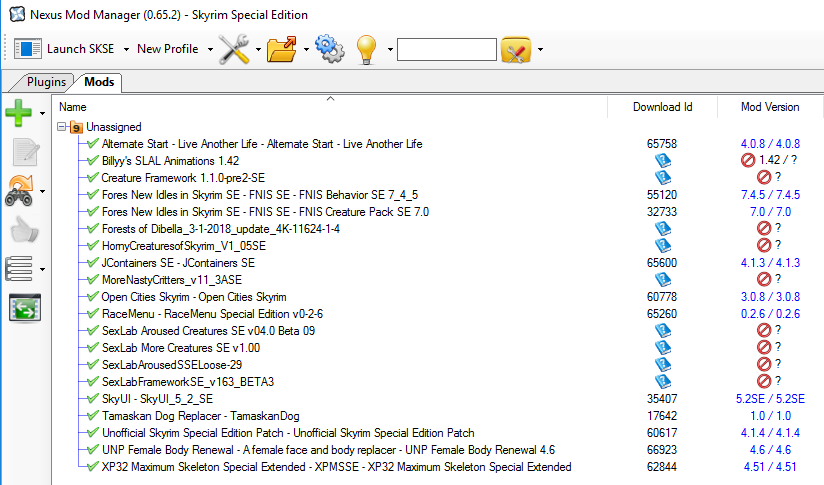Click red prohibited icon for Forests of Dibella

point(764,229)
